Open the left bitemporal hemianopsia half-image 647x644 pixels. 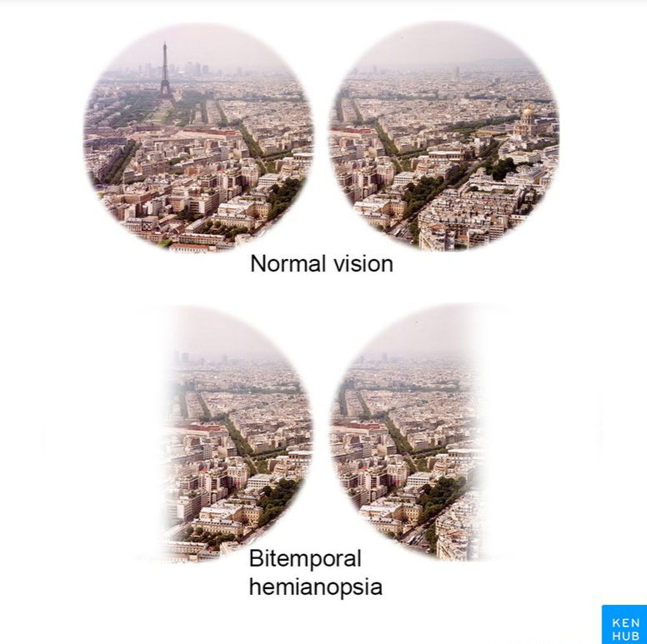(x=238, y=434)
